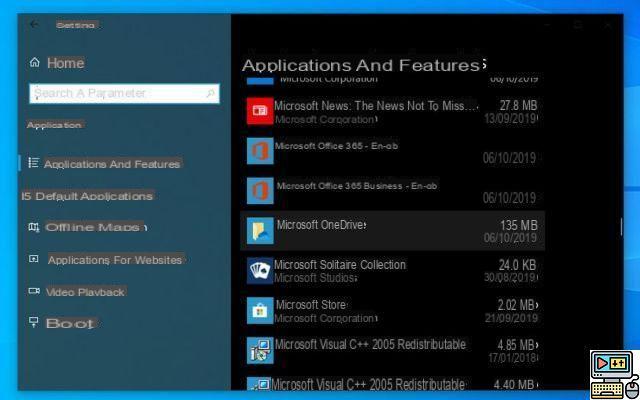
Task: Select Microsoft Solitaire Collection entry
Action: click(392, 271)
